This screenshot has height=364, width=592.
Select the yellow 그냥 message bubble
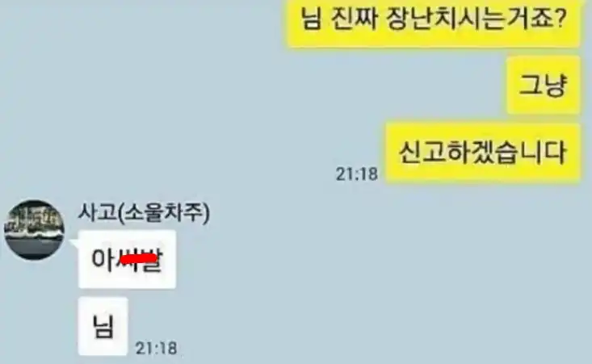[x=544, y=85]
